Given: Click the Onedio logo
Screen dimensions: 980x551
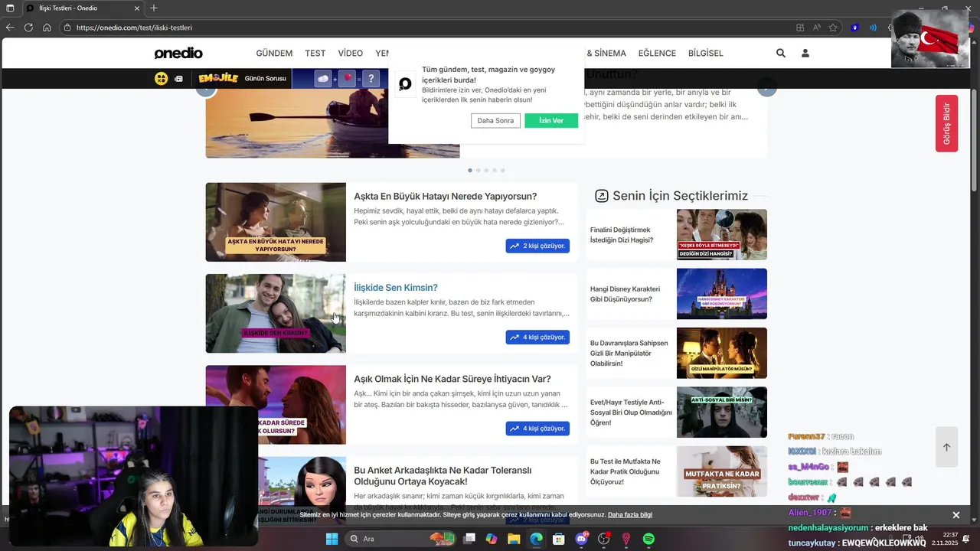Looking at the screenshot, I should 178,53.
